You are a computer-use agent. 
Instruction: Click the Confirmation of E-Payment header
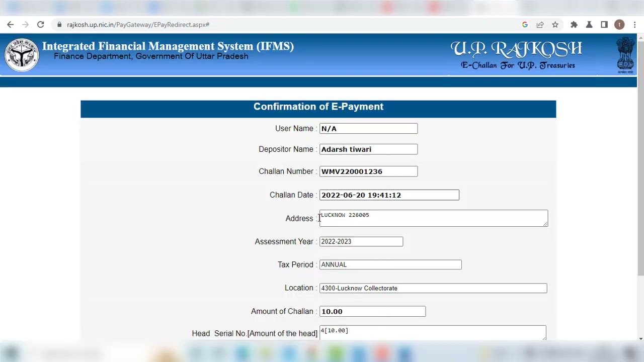(x=318, y=107)
